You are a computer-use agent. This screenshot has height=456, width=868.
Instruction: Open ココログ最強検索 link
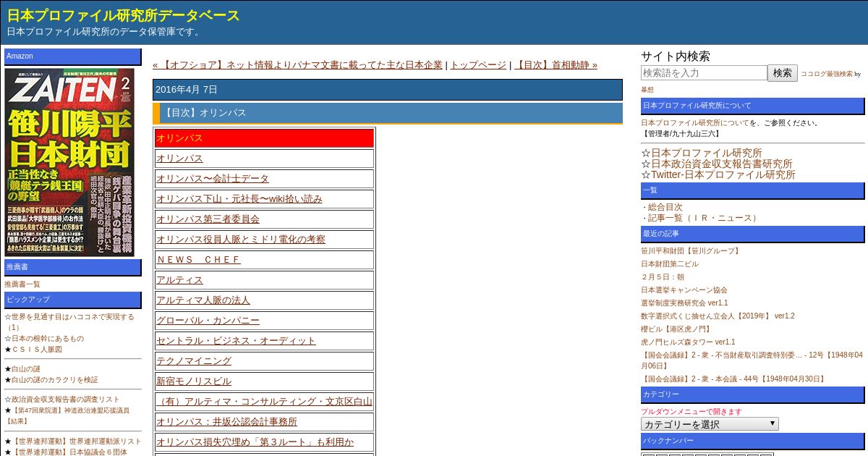tap(826, 74)
